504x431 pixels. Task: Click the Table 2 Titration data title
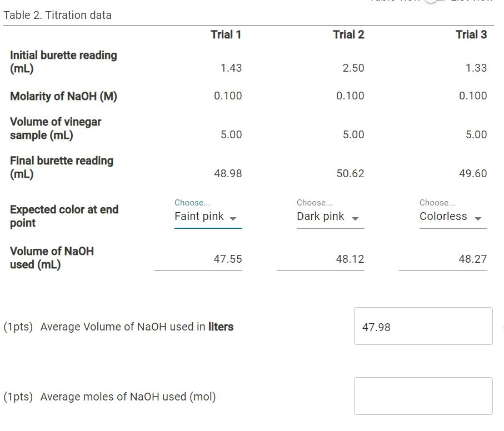pyautogui.click(x=57, y=15)
